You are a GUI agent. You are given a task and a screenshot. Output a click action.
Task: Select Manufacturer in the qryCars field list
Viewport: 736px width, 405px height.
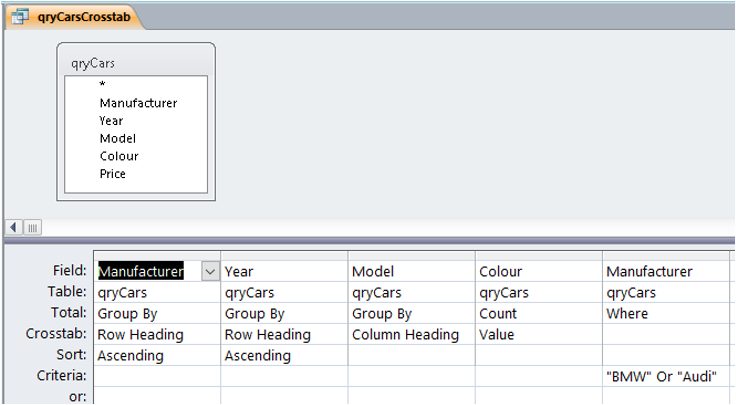[x=138, y=103]
